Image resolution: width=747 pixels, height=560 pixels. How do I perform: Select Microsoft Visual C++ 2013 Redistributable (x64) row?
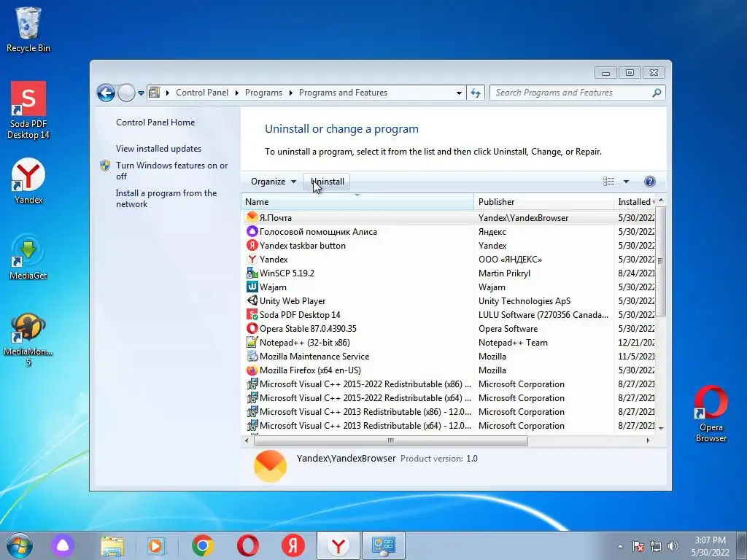coord(450,425)
